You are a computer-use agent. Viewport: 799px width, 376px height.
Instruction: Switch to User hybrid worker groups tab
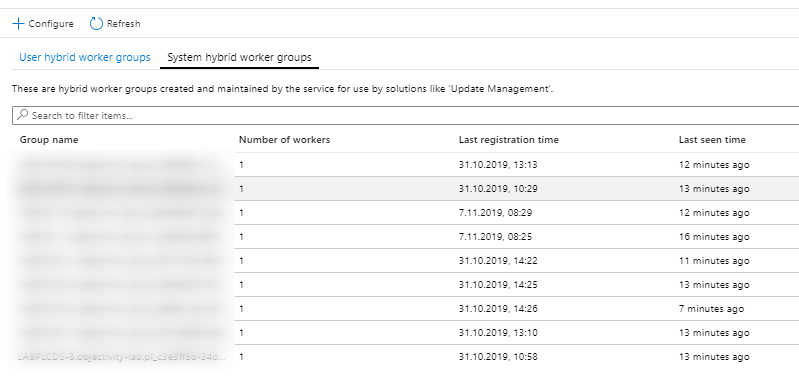click(x=85, y=57)
